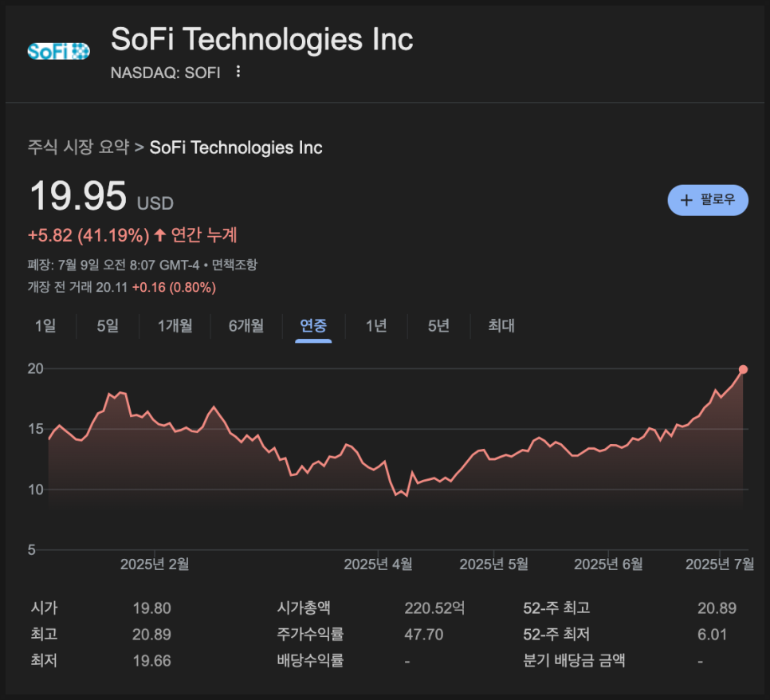Click the 분기 배당금 금액 label

click(x=574, y=660)
